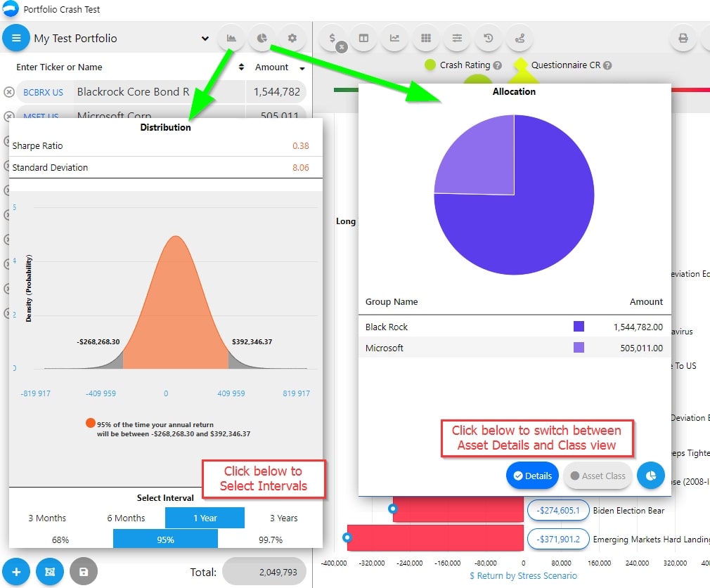This screenshot has height=588, width=710.
Task: Click the allocation pie chart icon
Action: [262, 38]
